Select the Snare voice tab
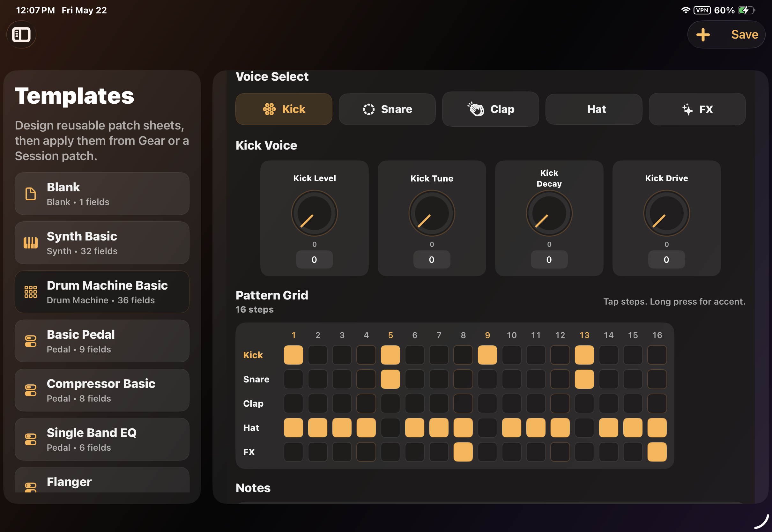Screen dimensions: 772x532 tap(387, 109)
